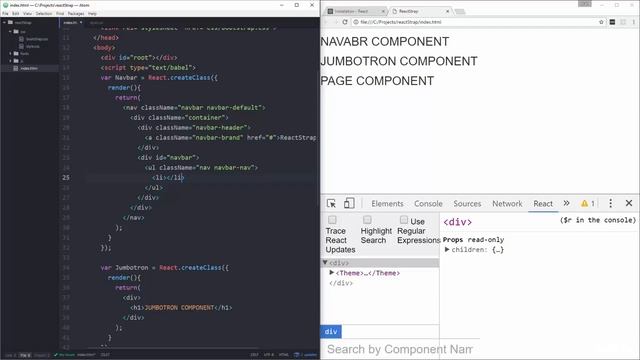Click the NAVABR COMPONENT heading on page

[x=384, y=42]
